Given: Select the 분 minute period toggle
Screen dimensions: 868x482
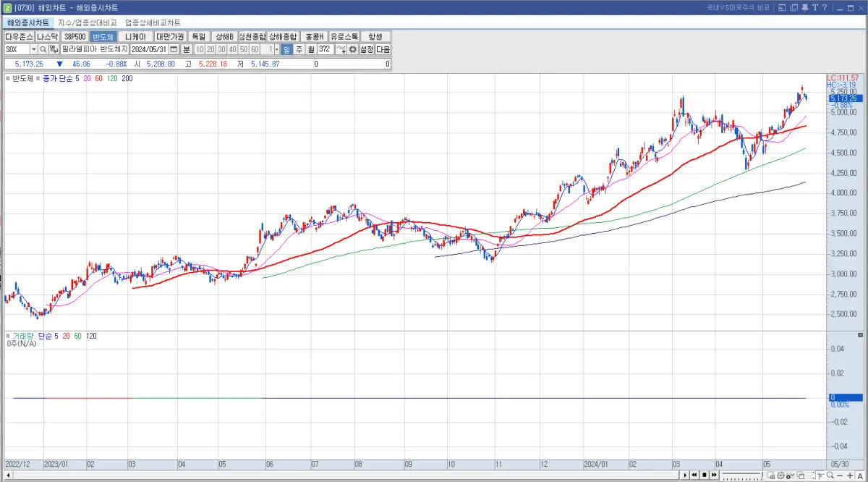Looking at the screenshot, I should tap(187, 49).
